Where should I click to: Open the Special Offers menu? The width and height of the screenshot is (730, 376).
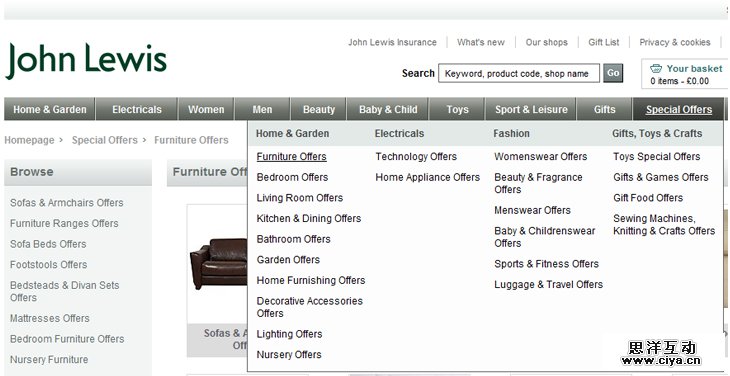point(678,109)
